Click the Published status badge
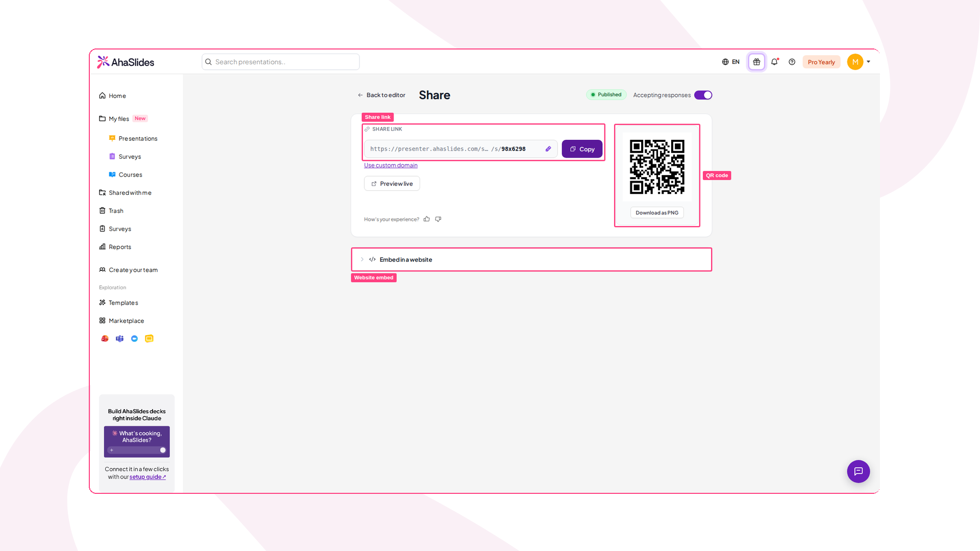Screen dimensions: 980x551 click(606, 94)
